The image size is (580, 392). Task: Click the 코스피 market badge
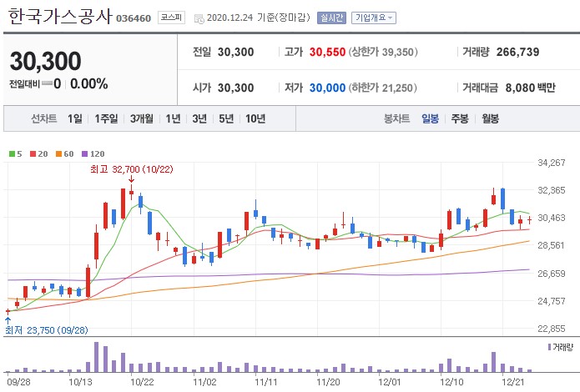[x=171, y=18]
